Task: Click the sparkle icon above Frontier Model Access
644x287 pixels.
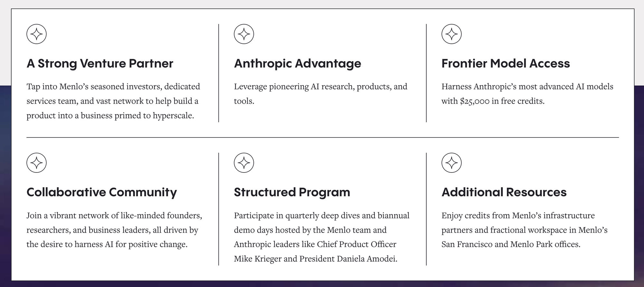Action: (451, 34)
